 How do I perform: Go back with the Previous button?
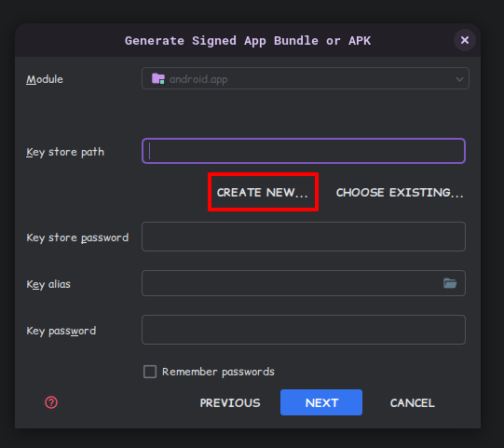pos(230,402)
